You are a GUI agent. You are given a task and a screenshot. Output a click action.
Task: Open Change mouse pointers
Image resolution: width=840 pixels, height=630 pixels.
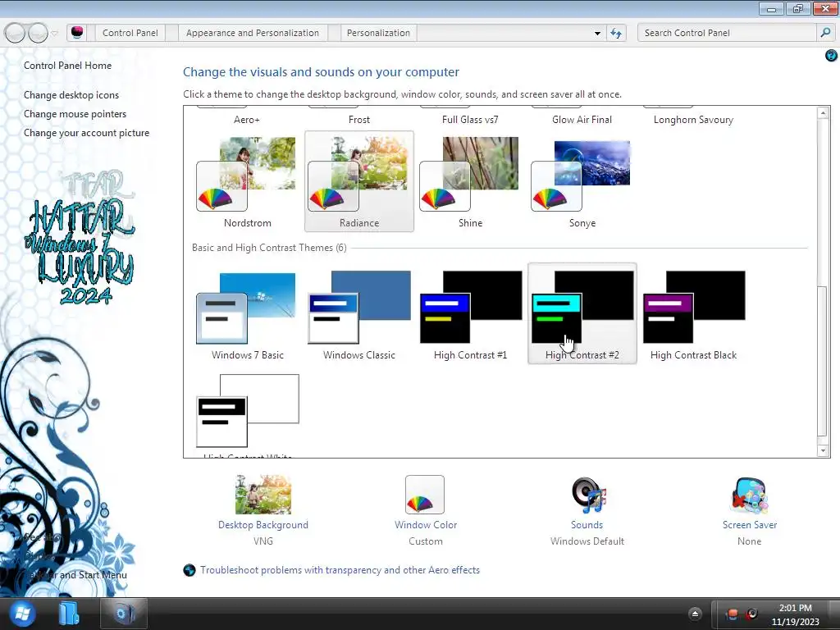point(75,113)
